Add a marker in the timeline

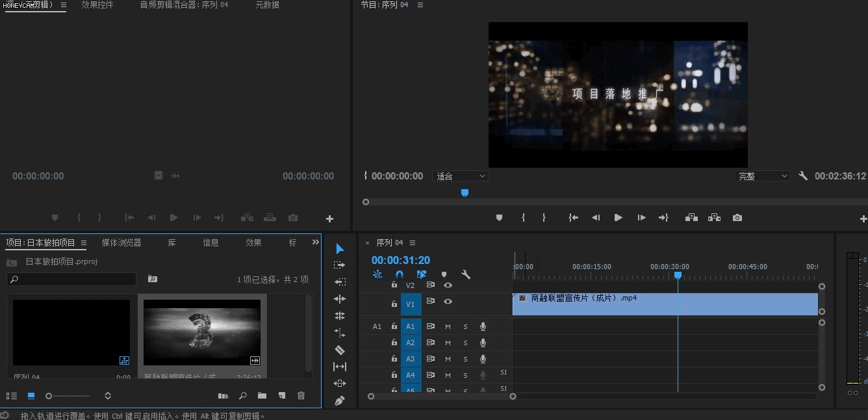point(444,274)
